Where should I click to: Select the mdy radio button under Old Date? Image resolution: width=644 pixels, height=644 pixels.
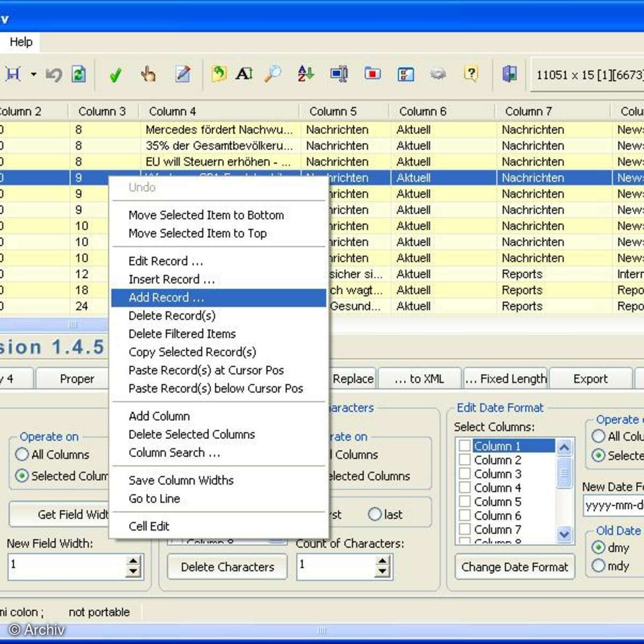tap(599, 566)
